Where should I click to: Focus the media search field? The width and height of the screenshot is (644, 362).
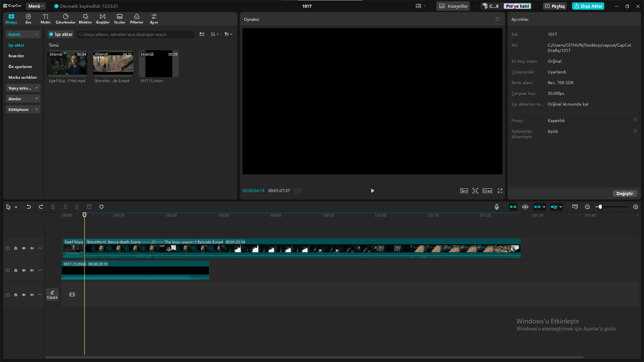pyautogui.click(x=136, y=34)
